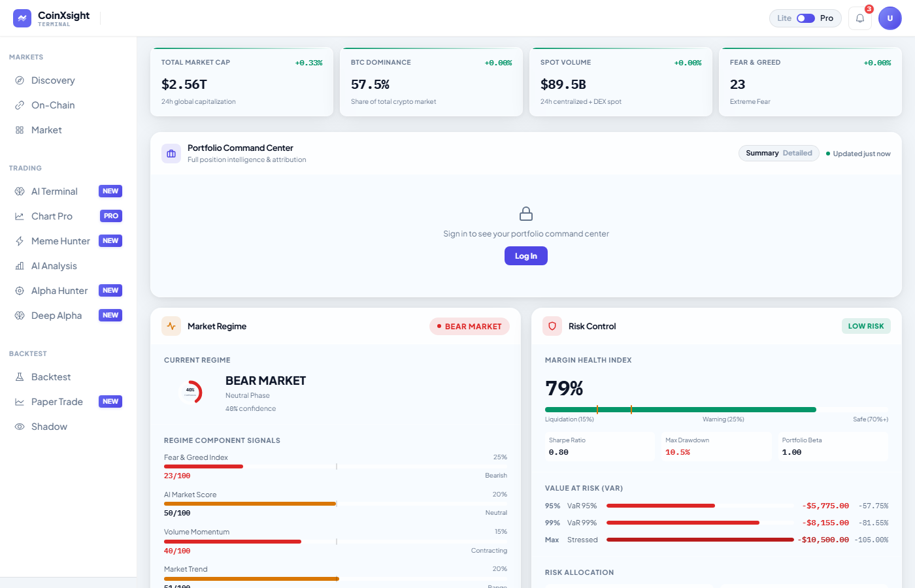Click the PRO badge next to Chart Pro
915x588 pixels.
(x=111, y=216)
